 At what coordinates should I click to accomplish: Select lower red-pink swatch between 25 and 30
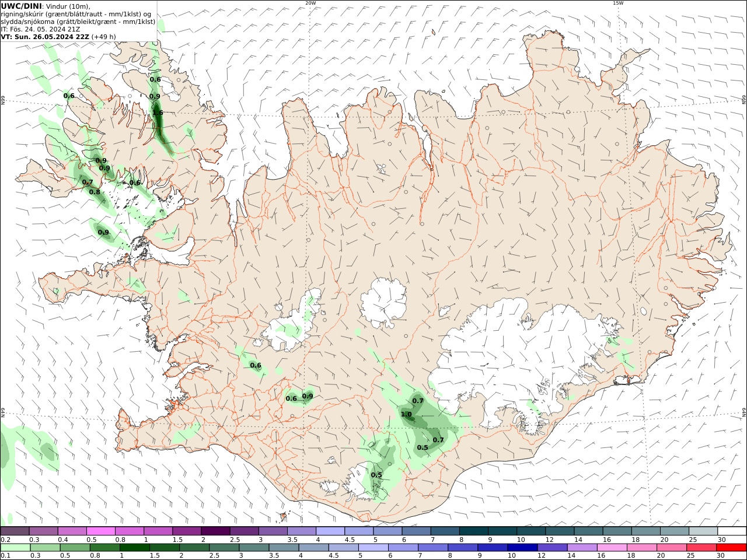701,548
